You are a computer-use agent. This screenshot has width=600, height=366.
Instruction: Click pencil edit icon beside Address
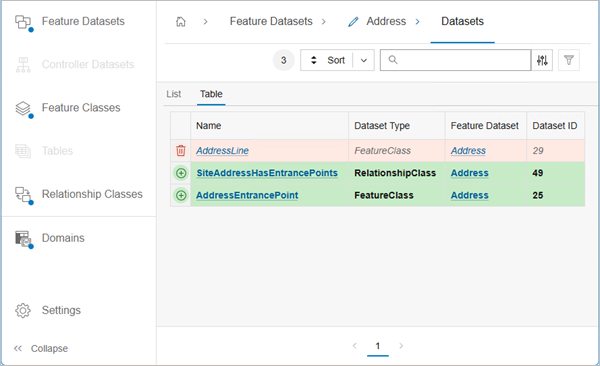(x=353, y=22)
